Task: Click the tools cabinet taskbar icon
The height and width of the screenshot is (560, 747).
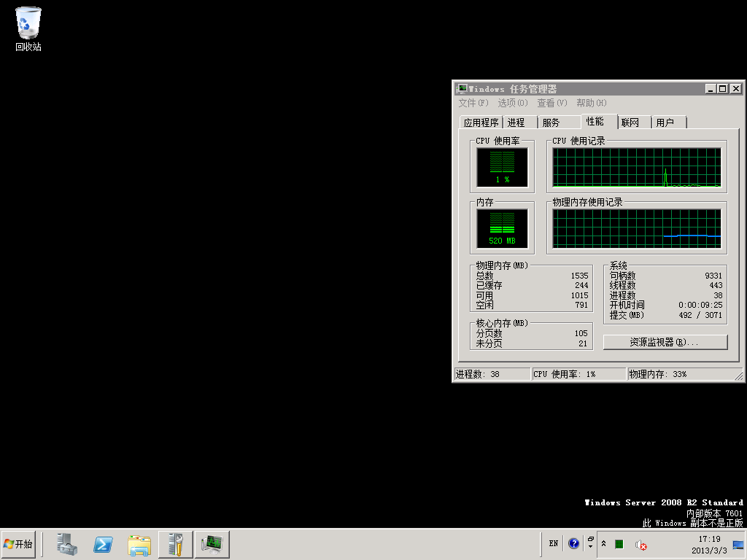Action: (175, 544)
